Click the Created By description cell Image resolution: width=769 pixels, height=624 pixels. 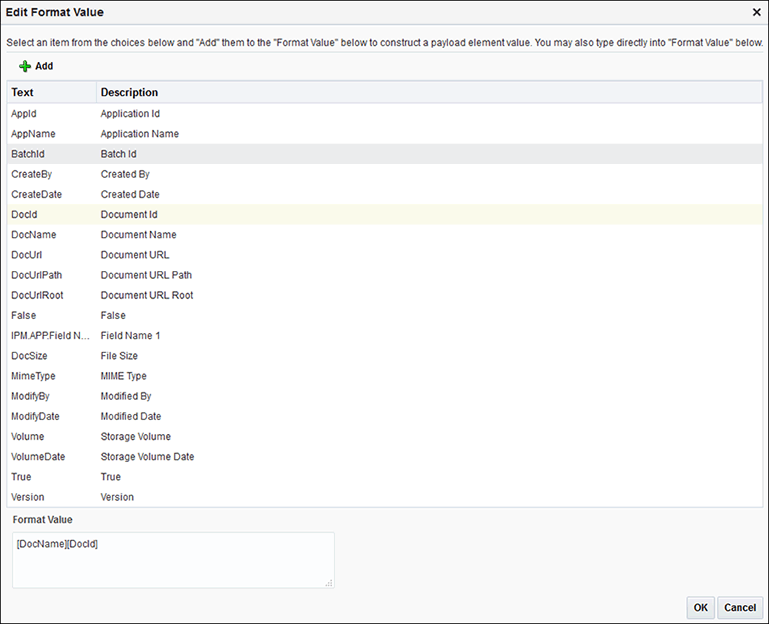click(125, 174)
